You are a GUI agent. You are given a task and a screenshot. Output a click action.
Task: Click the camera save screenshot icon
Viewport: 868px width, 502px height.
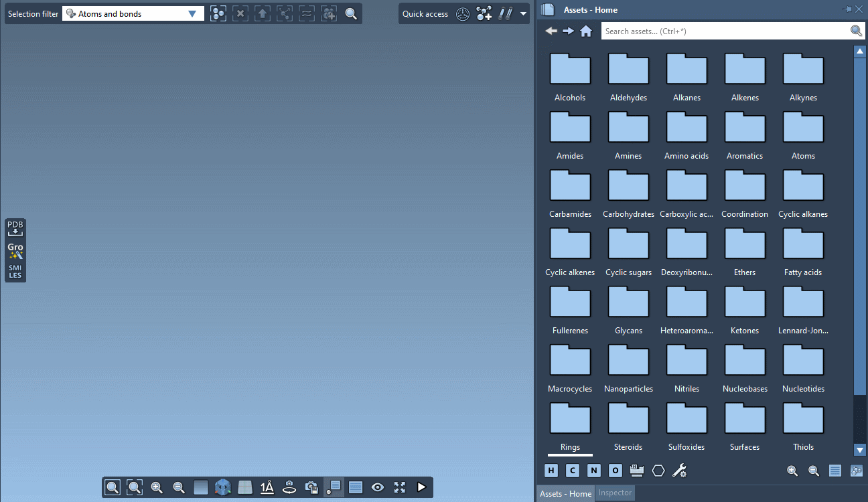(311, 487)
